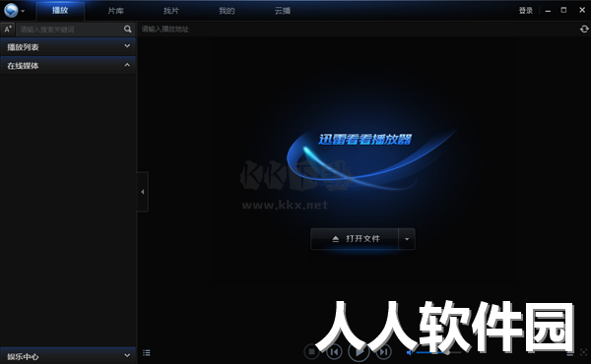Enter fullscreen with bottom-right icon
The image size is (591, 364).
[583, 353]
